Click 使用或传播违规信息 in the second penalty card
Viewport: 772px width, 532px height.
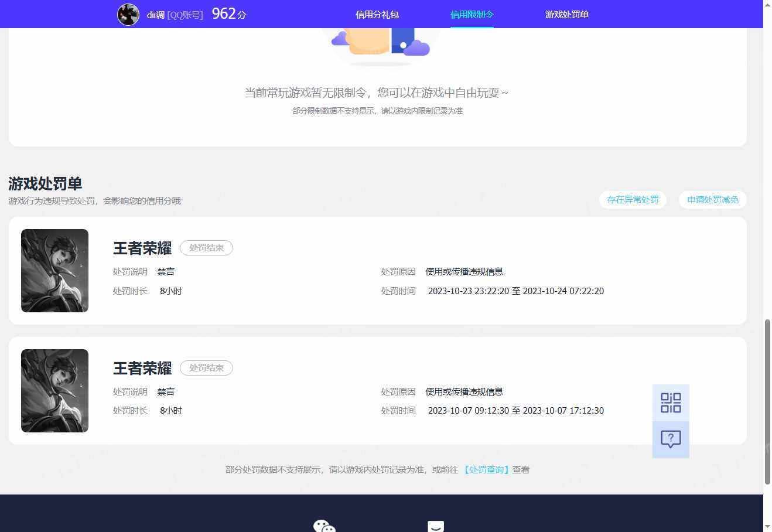point(464,392)
